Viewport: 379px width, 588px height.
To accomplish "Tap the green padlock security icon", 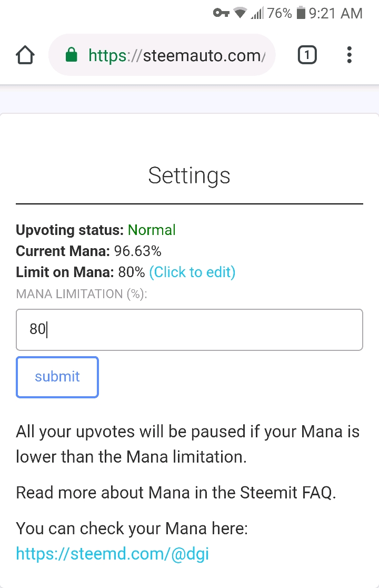I will click(x=71, y=55).
